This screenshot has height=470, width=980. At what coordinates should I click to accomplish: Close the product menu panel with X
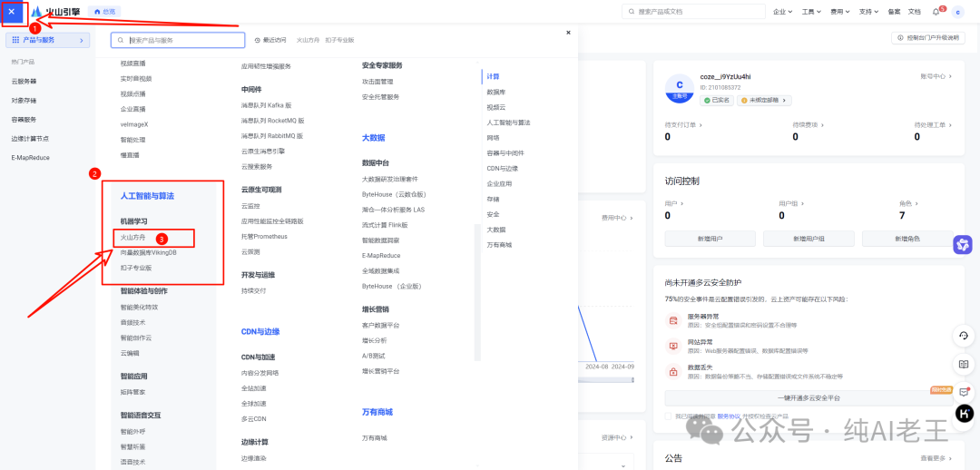pyautogui.click(x=568, y=33)
